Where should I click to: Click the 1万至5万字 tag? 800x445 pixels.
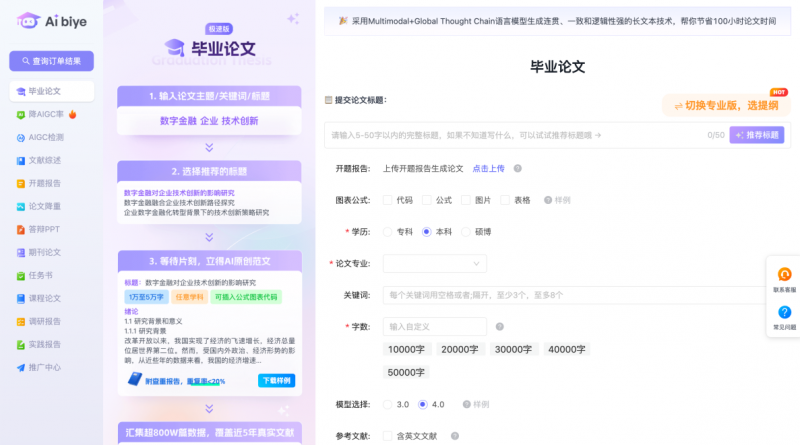coord(146,297)
